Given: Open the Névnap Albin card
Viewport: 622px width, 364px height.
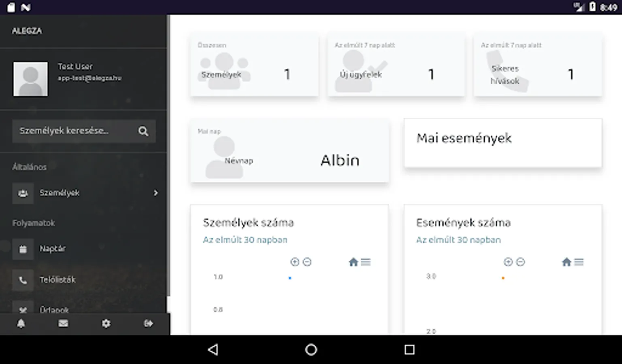Looking at the screenshot, I should [x=290, y=151].
